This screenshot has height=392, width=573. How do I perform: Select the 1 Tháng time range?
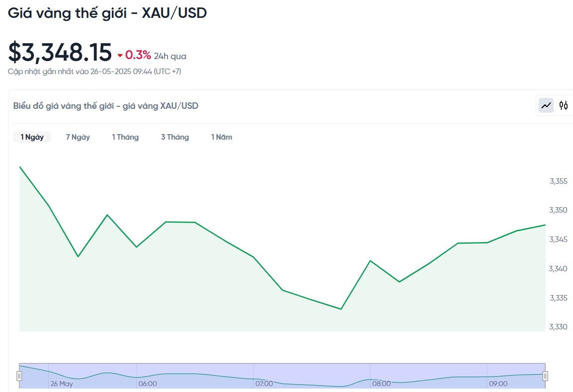(125, 137)
